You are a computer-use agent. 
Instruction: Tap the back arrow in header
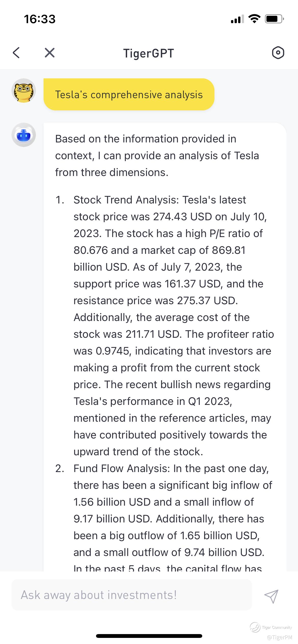(x=16, y=53)
